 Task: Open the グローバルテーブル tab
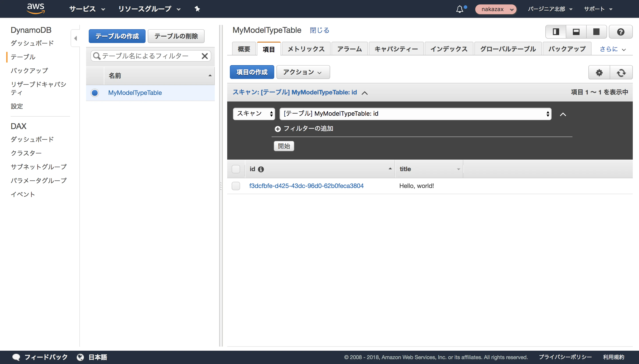(508, 49)
